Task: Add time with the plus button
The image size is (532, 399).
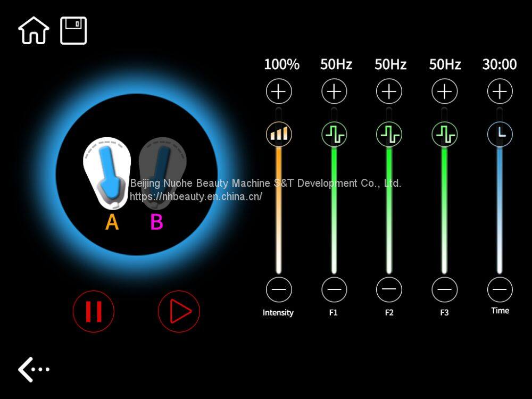Action: pyautogui.click(x=500, y=92)
